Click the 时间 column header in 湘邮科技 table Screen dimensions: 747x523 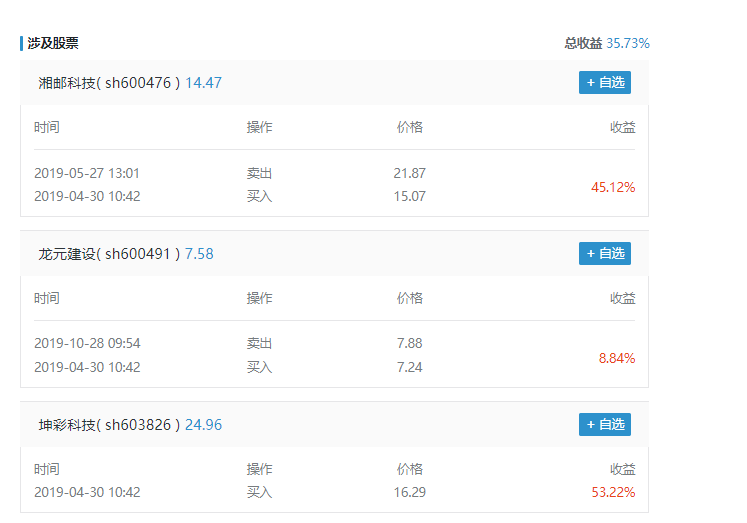(47, 127)
